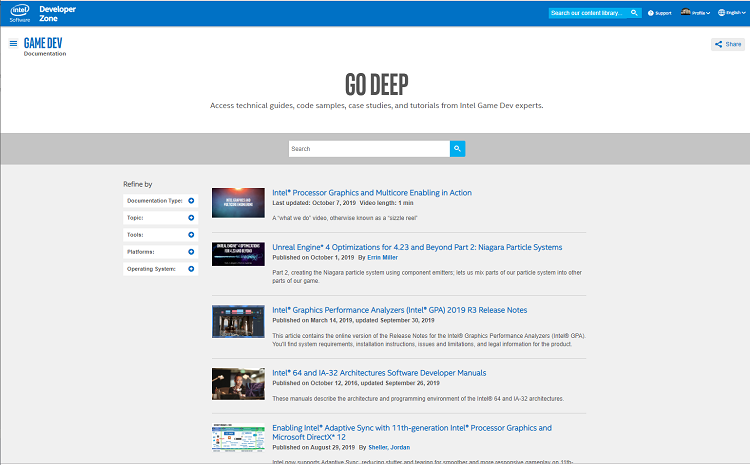This screenshot has height=465, width=750.
Task: Open the Profile dropdown menu
Action: (701, 13)
